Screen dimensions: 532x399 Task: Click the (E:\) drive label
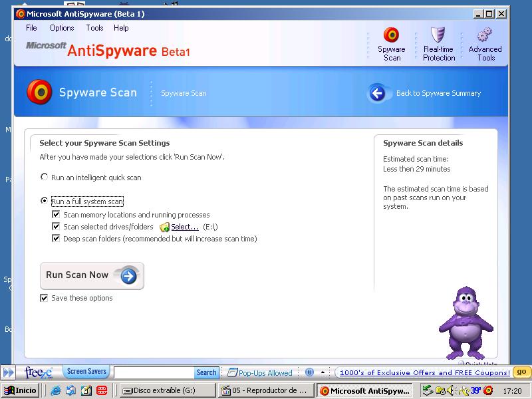[210, 227]
